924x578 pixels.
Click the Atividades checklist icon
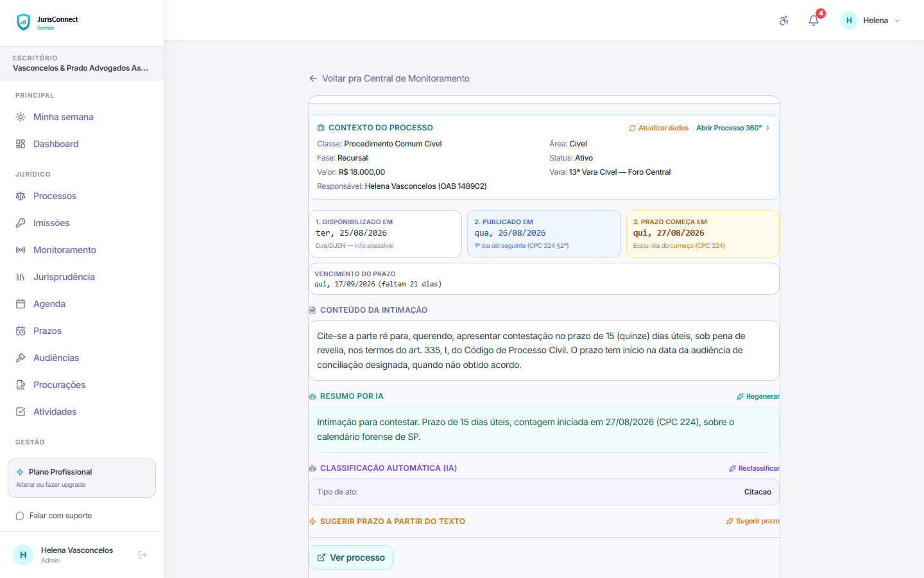21,412
